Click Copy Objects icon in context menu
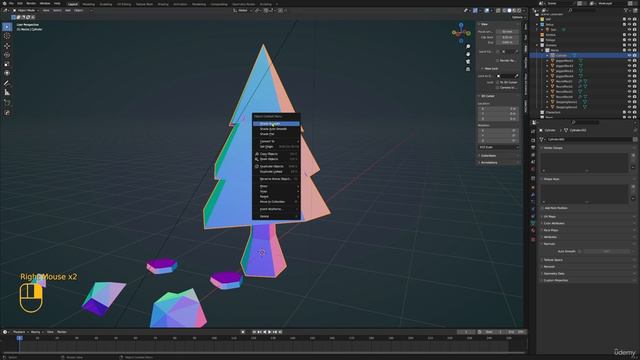 [256, 154]
